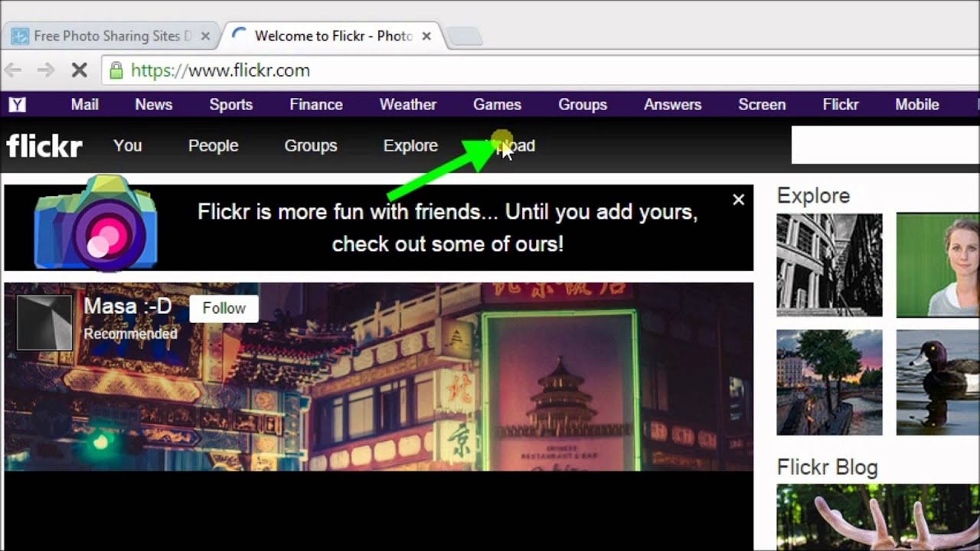Open Explore in the Flickr navigation bar
The image size is (980, 551).
click(x=410, y=145)
